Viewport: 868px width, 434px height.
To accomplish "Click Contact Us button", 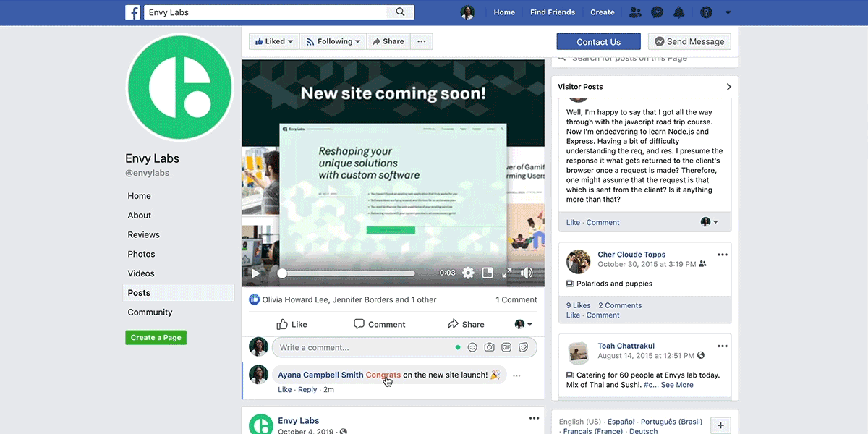I will coord(598,42).
